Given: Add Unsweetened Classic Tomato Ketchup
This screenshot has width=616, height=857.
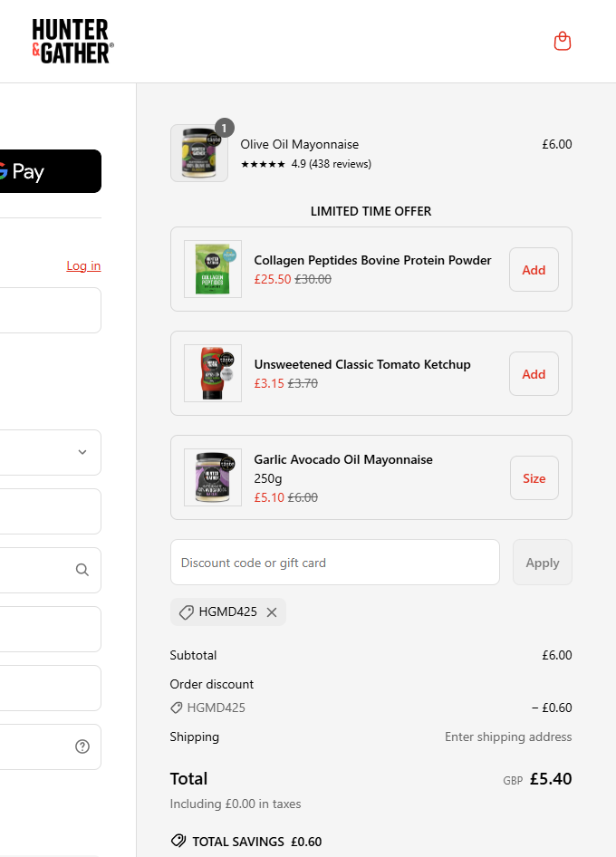Looking at the screenshot, I should (x=534, y=374).
